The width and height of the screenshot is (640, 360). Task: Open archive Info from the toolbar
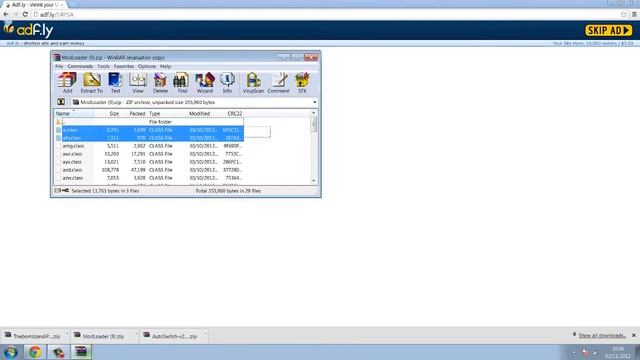point(227,83)
